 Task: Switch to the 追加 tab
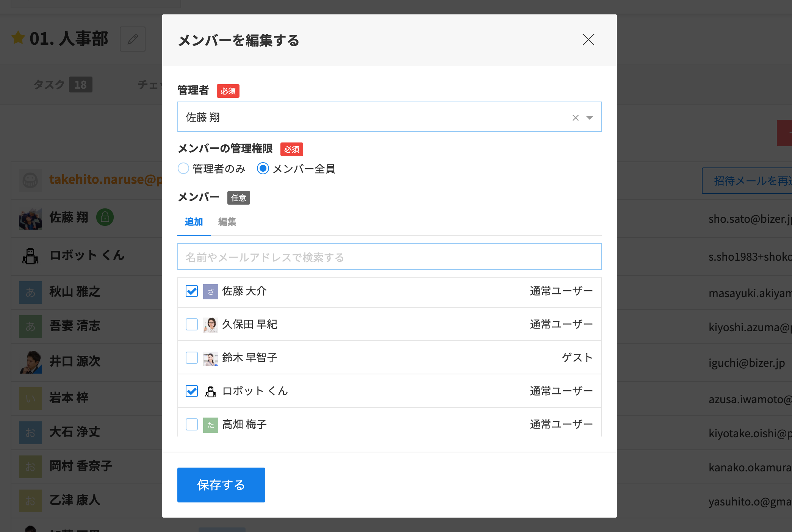tap(194, 222)
